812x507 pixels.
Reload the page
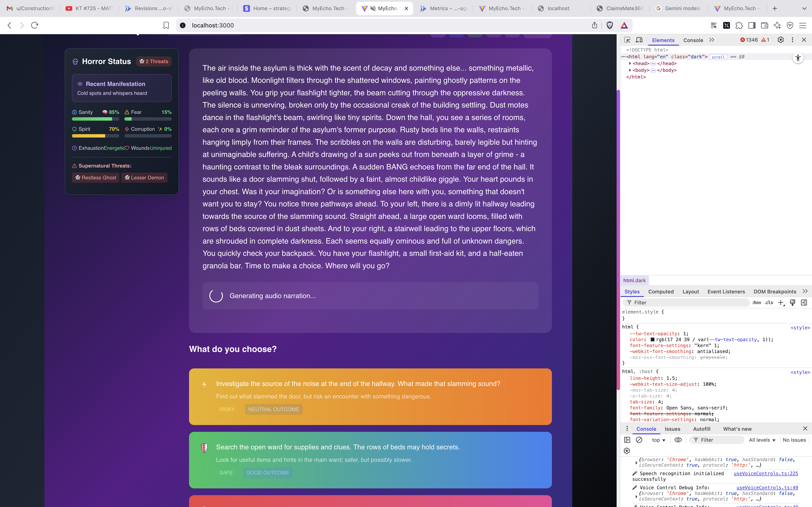tap(34, 26)
